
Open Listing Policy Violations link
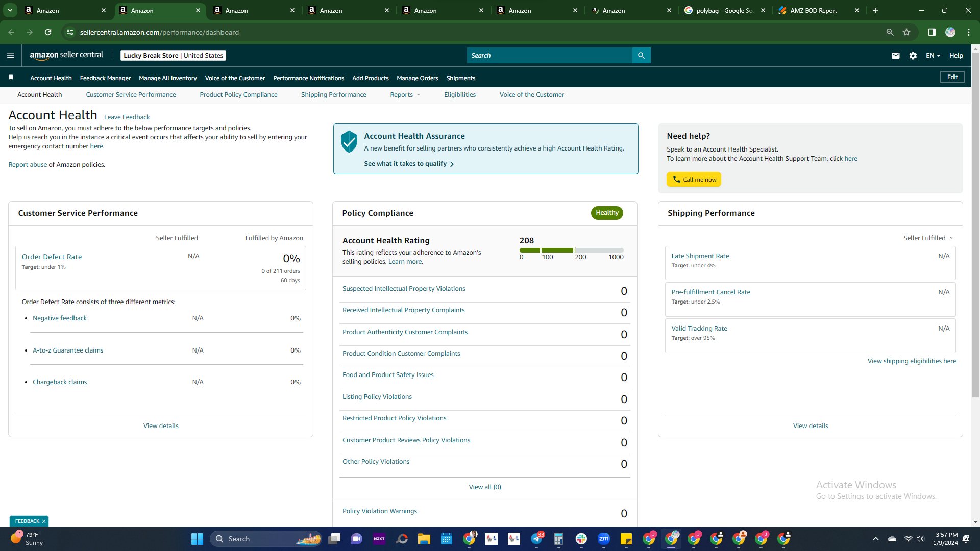click(377, 397)
